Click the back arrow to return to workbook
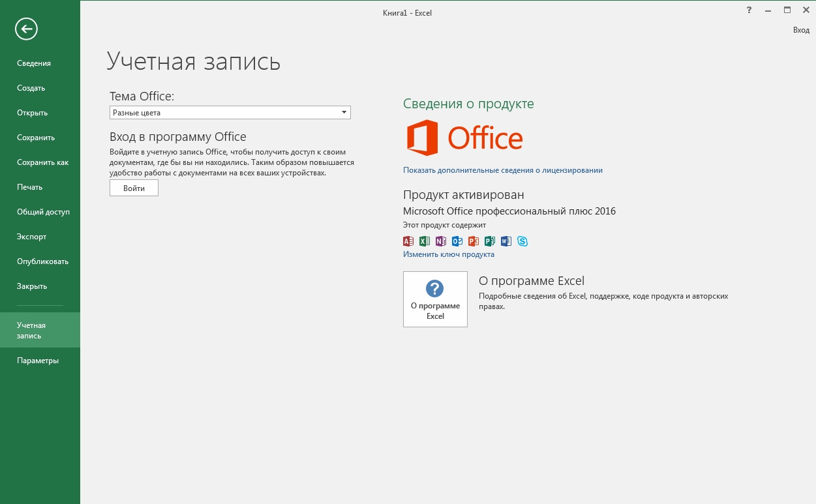 pyautogui.click(x=27, y=28)
